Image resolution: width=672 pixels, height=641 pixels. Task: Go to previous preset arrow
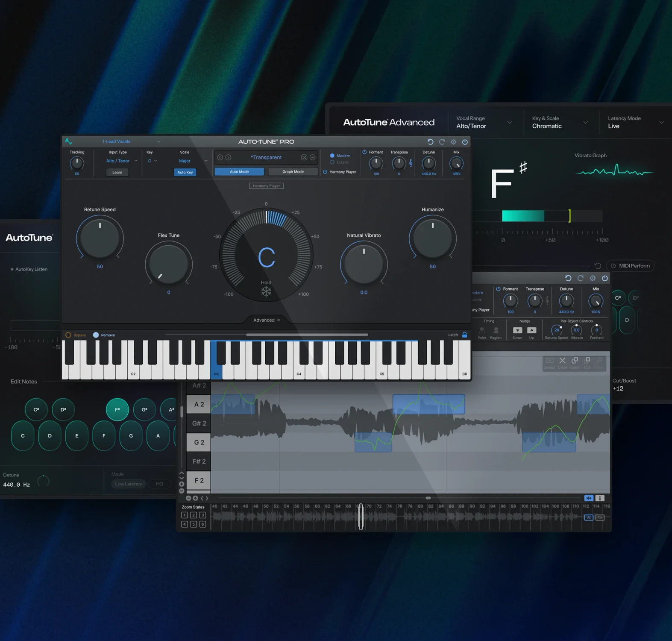pos(220,157)
